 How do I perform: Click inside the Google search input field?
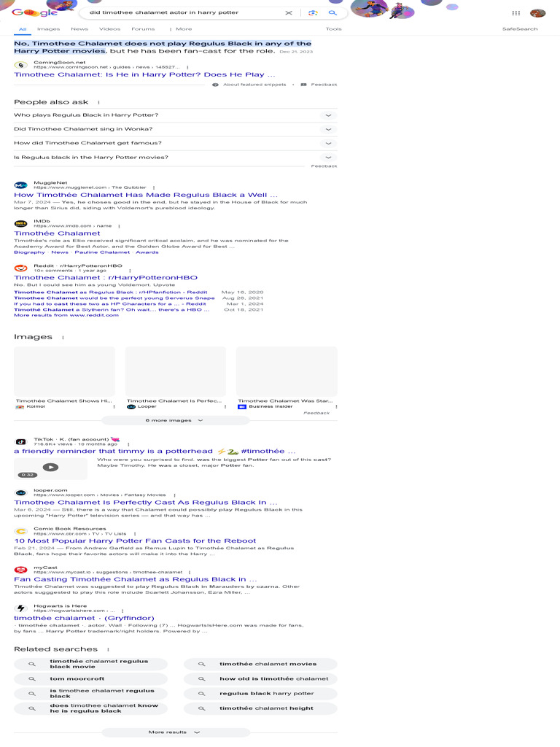[x=183, y=13]
